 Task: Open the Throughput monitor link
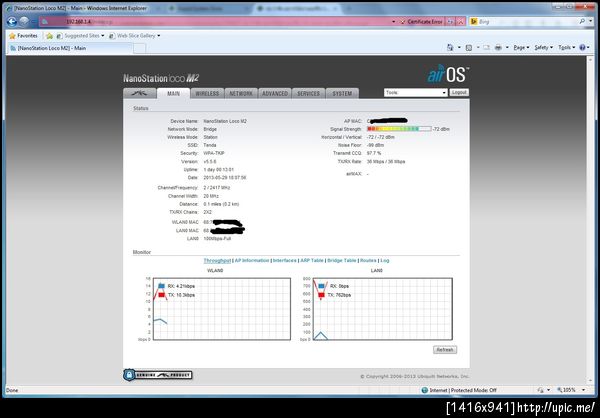tap(217, 260)
